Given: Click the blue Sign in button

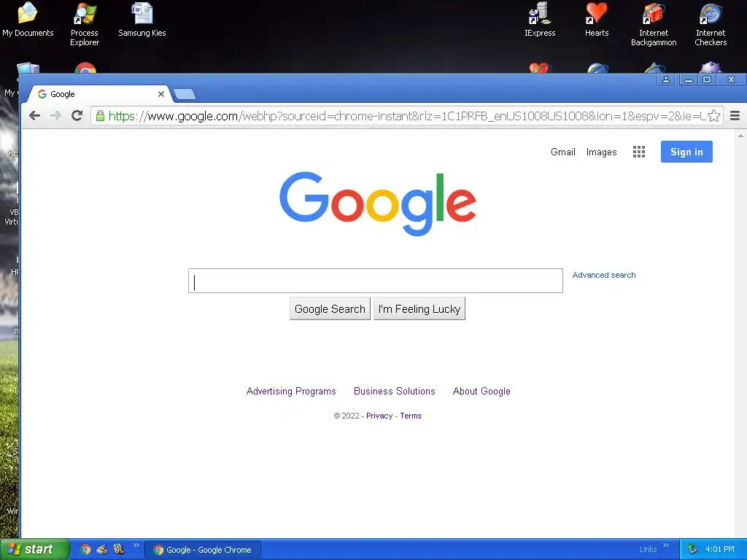Looking at the screenshot, I should point(686,152).
